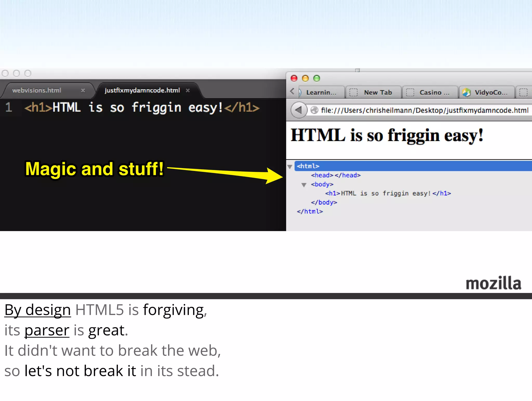
Task: Click the line number 1 gutter
Action: [9, 108]
